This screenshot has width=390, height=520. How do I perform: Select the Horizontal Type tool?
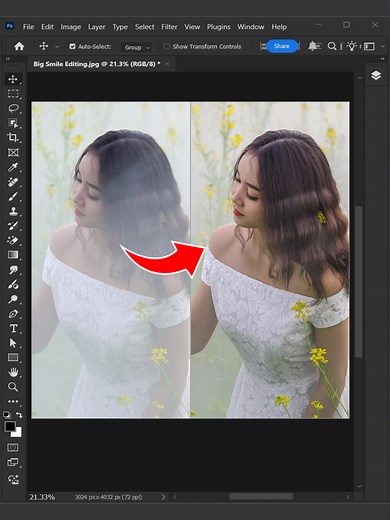pyautogui.click(x=13, y=328)
